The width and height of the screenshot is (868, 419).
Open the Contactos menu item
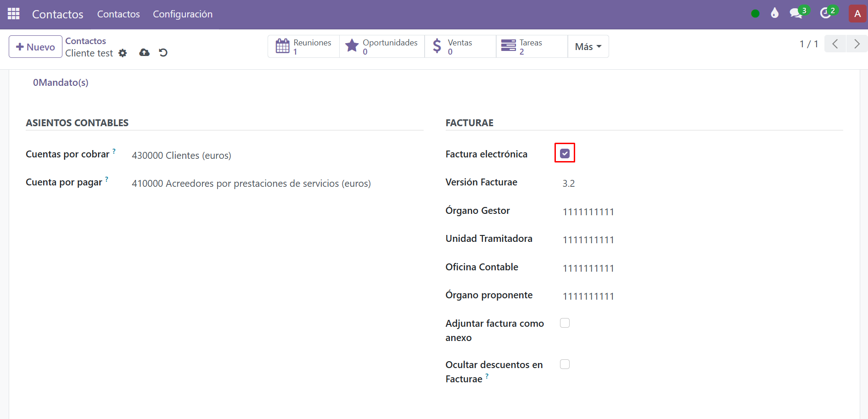[118, 14]
